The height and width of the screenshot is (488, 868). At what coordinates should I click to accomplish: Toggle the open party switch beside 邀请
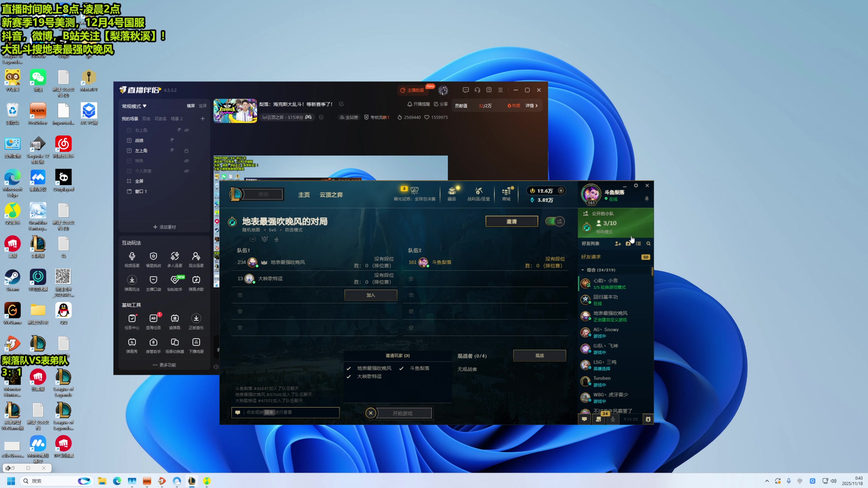click(x=555, y=222)
